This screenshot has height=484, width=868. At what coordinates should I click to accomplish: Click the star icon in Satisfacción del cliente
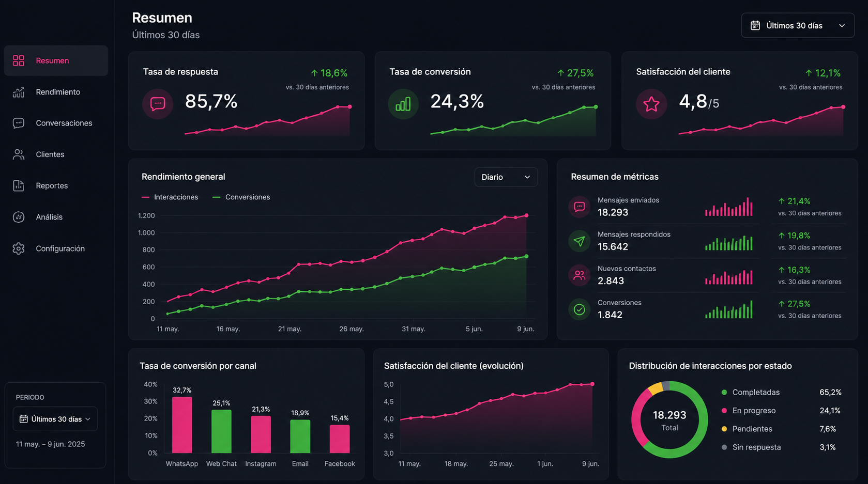pos(651,104)
